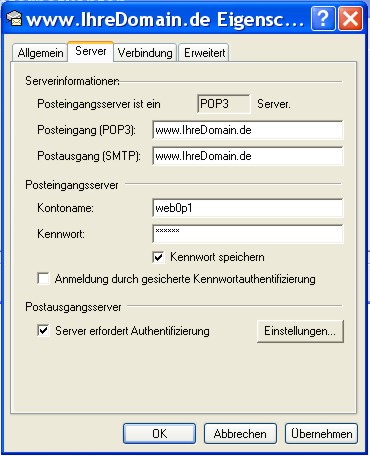Click the question mark help button
This screenshot has height=456, width=370.
coord(323,19)
